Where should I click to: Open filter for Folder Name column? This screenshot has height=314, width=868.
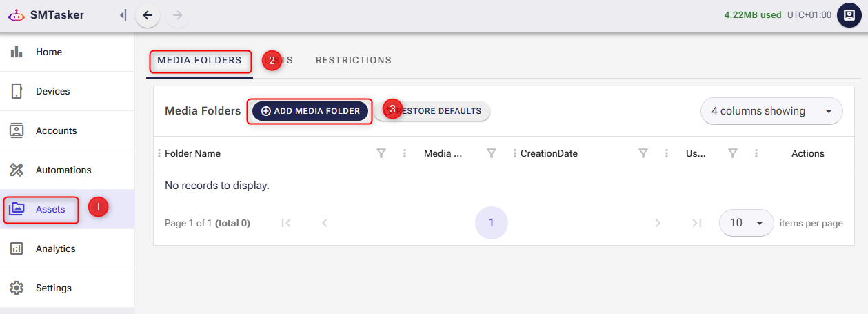click(x=381, y=153)
